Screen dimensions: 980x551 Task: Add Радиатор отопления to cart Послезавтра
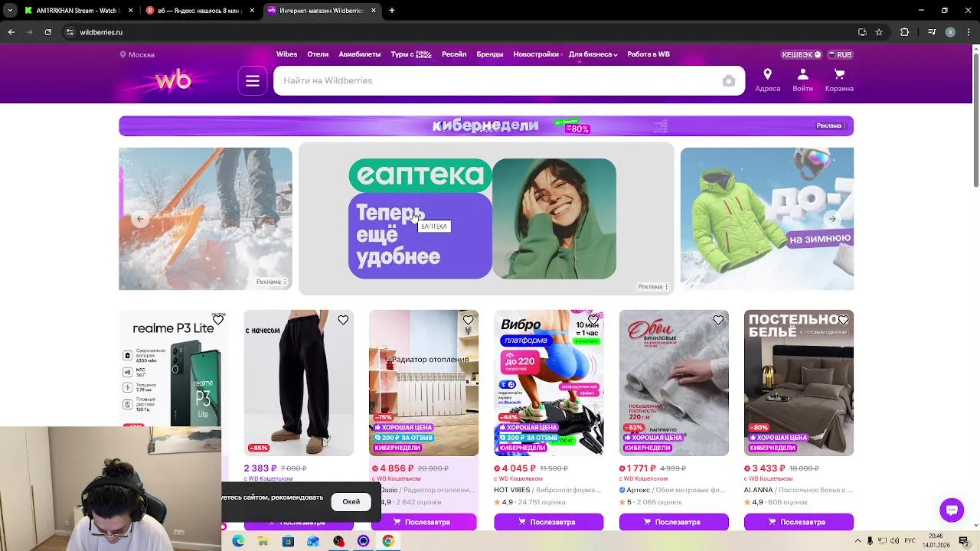pos(423,522)
